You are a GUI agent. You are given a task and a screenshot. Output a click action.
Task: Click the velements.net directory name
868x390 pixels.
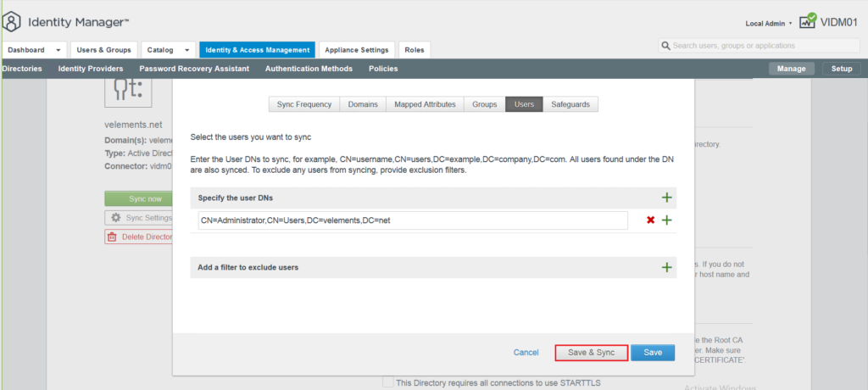[133, 125]
